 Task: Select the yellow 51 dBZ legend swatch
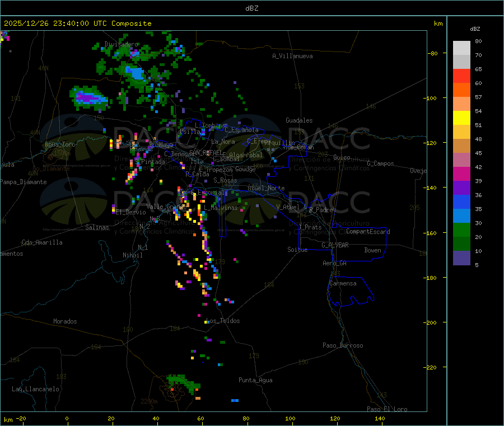click(461, 118)
